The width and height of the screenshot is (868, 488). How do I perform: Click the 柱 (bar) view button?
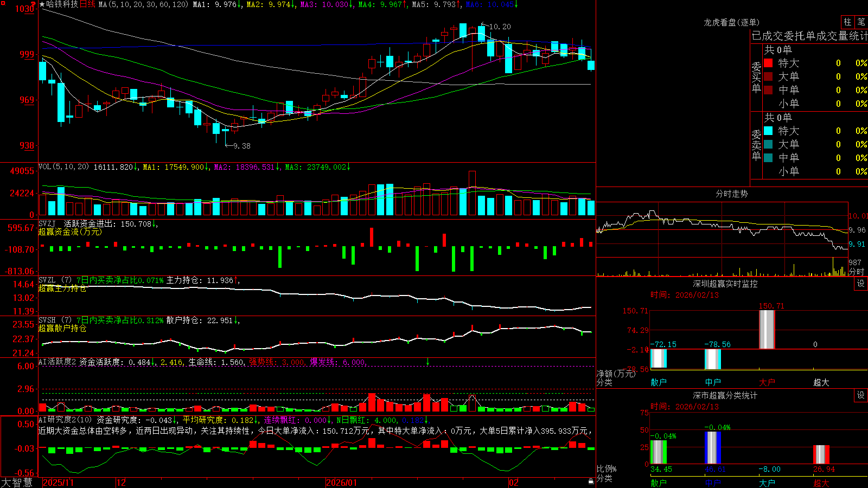tap(847, 22)
